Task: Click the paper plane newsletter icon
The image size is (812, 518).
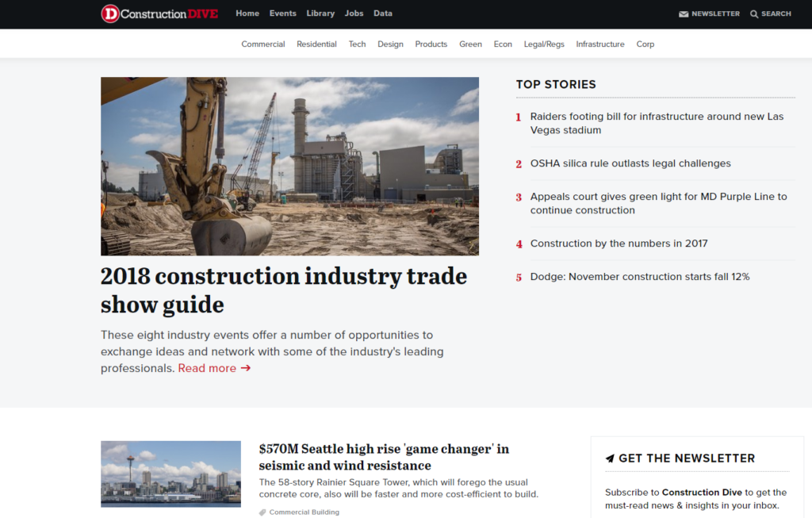Action: coord(610,459)
